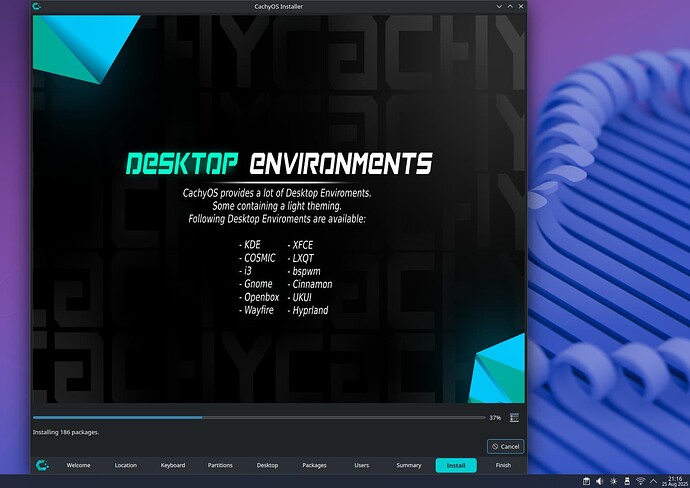Close the CachyOS Installer window

[x=521, y=6]
